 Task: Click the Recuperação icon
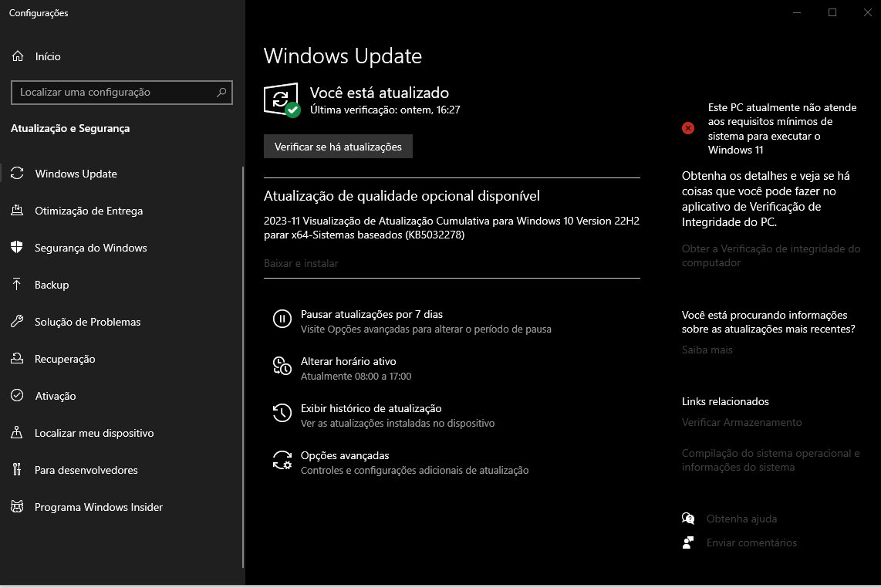pyautogui.click(x=18, y=359)
